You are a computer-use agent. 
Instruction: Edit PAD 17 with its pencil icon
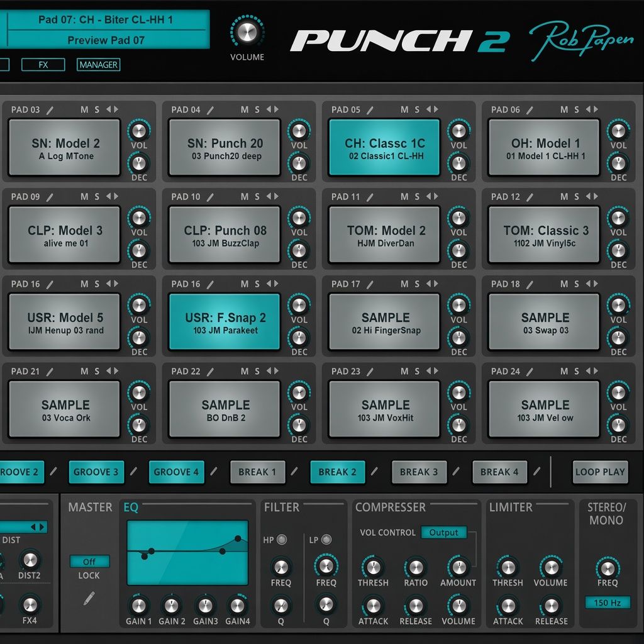click(x=370, y=284)
